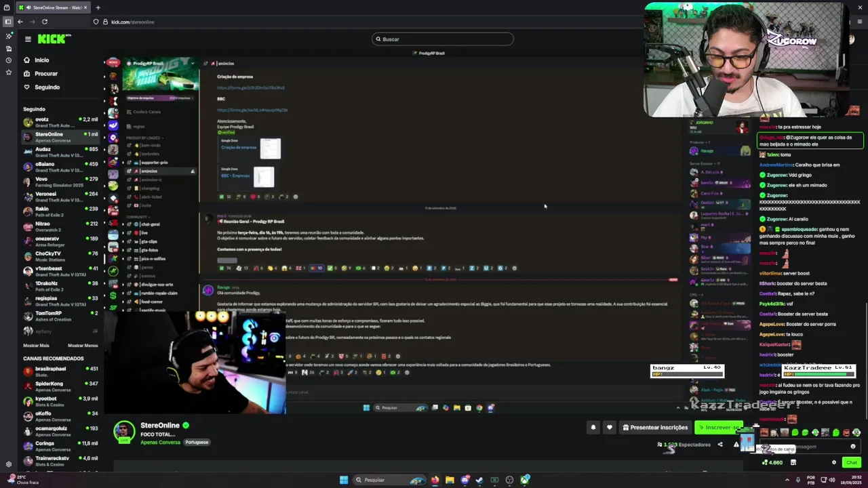The image size is (868, 488).
Task: Open File Explorer from taskbar
Action: (450, 480)
